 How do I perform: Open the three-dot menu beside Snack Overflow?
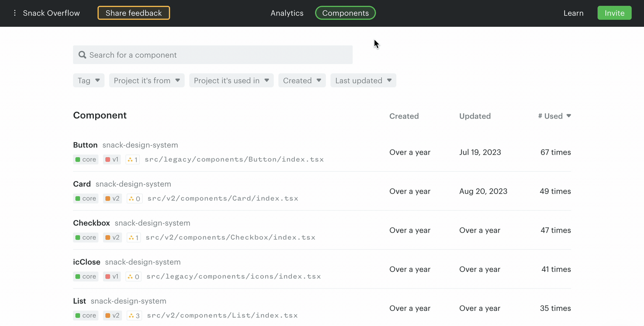[15, 13]
